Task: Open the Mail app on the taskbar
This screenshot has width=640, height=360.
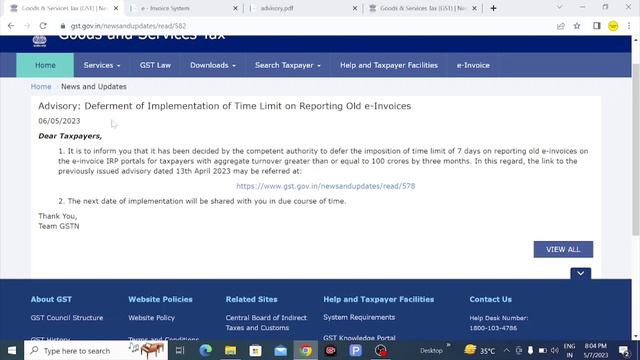Action: pos(281,350)
